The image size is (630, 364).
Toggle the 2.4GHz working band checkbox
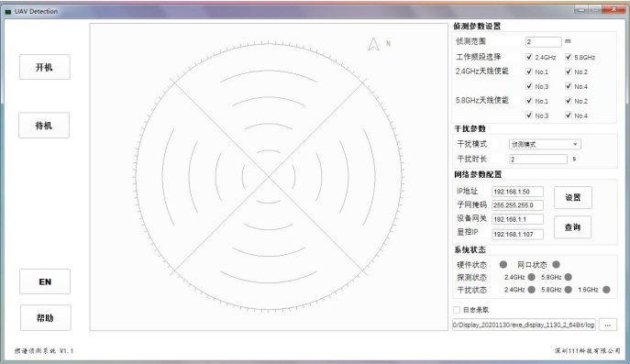[529, 57]
